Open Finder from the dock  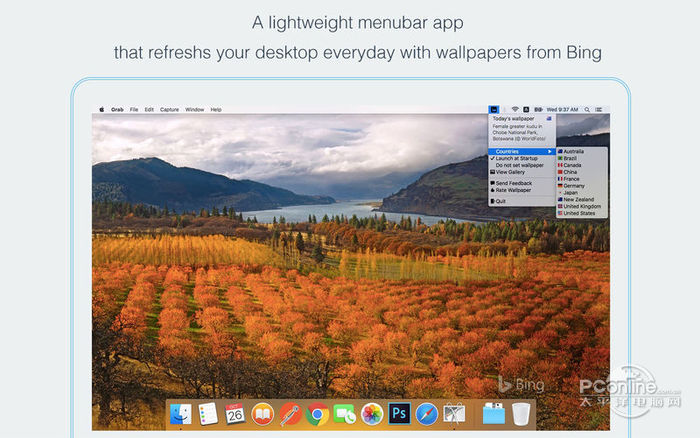click(181, 414)
